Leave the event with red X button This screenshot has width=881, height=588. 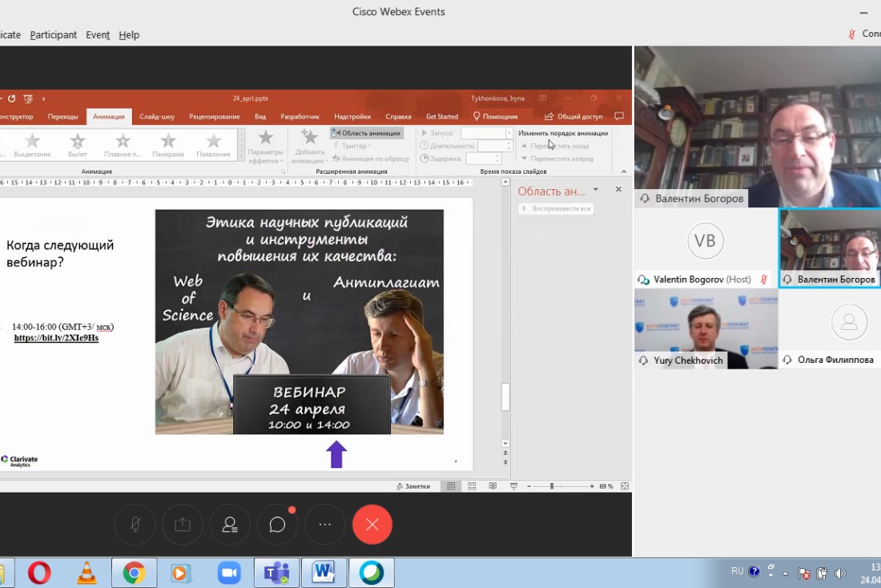[372, 525]
